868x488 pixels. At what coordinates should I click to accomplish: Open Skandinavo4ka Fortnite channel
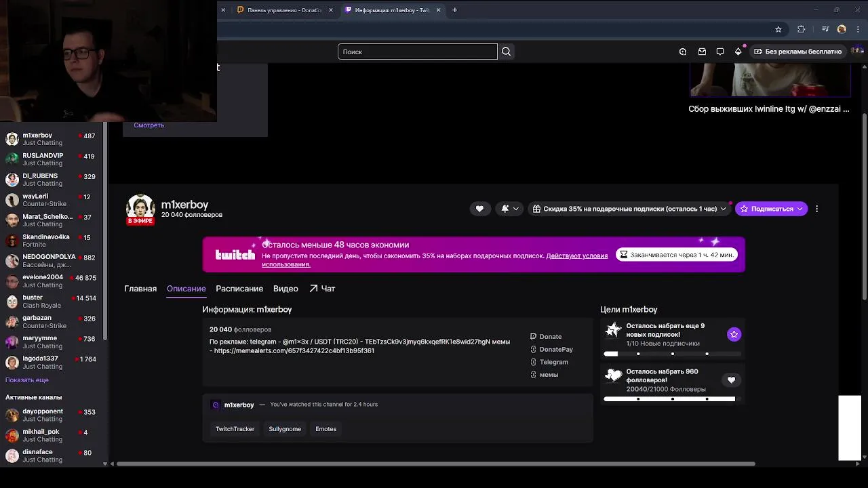[x=52, y=241]
